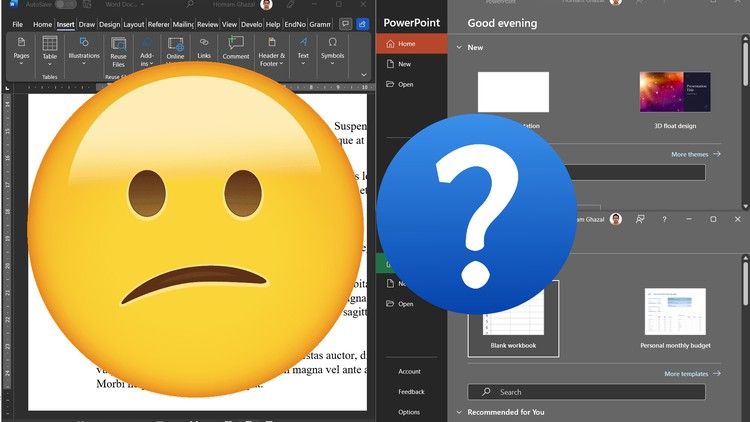Click the Excel feedback person icon in title bar

(640, 219)
